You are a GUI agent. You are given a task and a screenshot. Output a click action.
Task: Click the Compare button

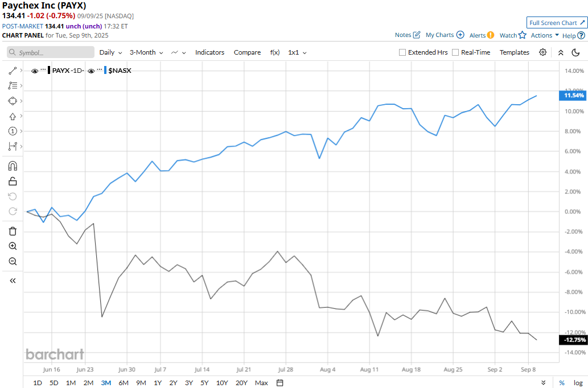point(247,52)
